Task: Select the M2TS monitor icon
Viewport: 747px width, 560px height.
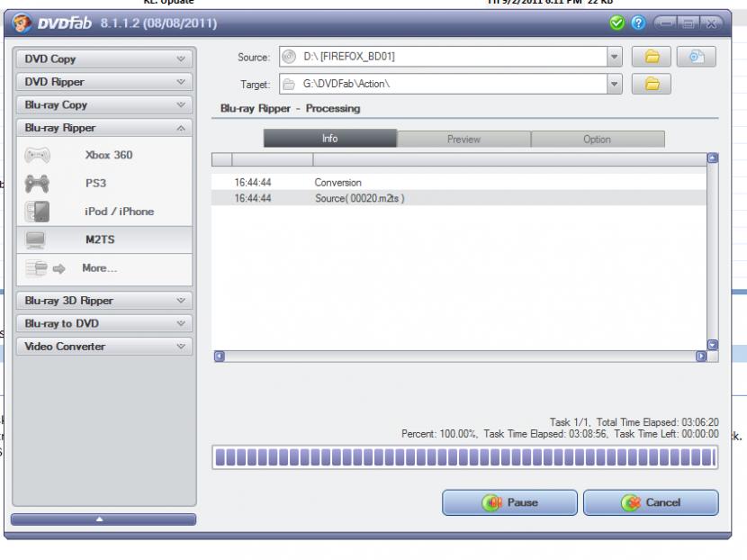Action: (x=36, y=239)
